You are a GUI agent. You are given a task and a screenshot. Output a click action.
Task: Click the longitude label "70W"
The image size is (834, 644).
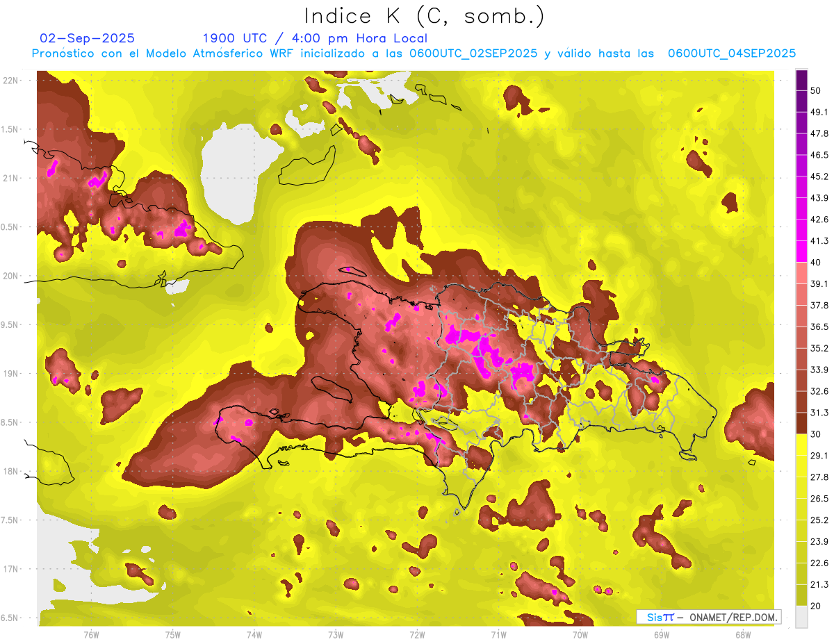click(x=580, y=634)
